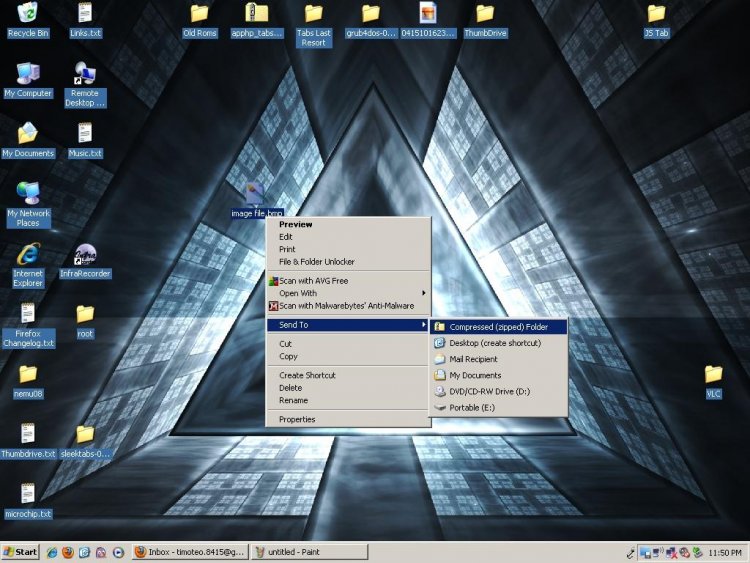
Task: Select the VLC folder icon
Action: (713, 381)
